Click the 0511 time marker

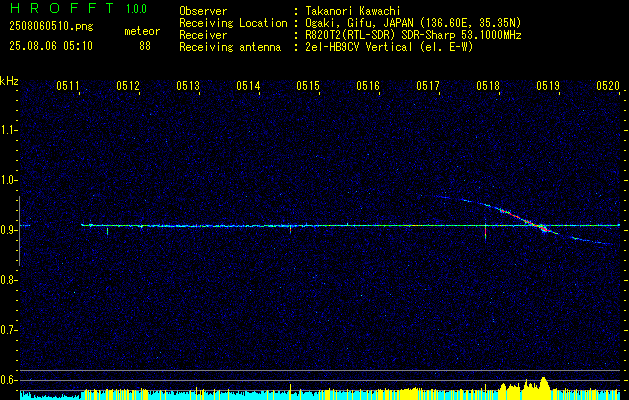pos(67,86)
